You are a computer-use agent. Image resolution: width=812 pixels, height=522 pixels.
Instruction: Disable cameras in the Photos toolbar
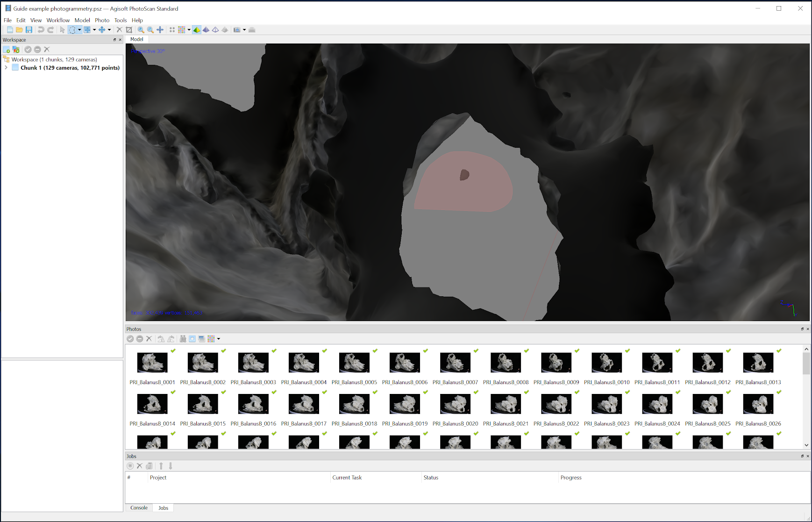point(140,339)
